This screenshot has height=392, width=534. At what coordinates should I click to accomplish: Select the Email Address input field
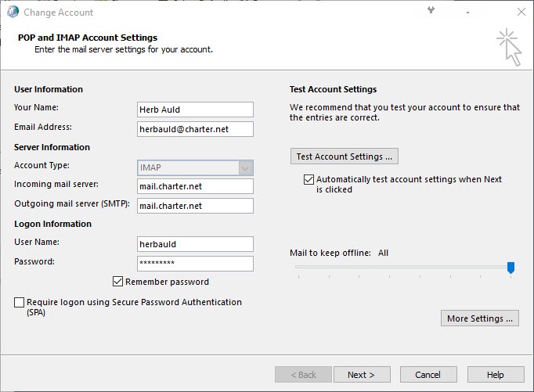195,129
